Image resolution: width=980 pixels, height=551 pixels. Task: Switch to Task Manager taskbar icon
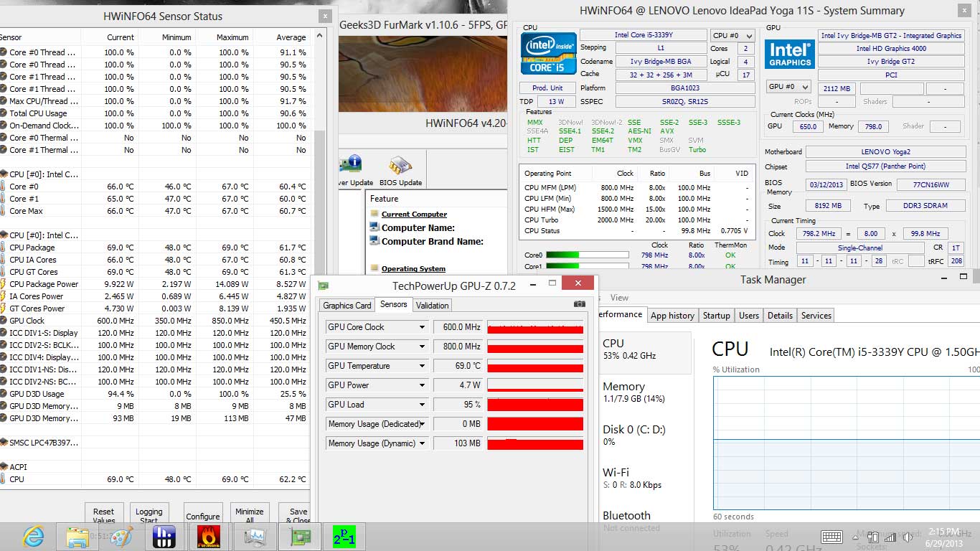point(255,537)
